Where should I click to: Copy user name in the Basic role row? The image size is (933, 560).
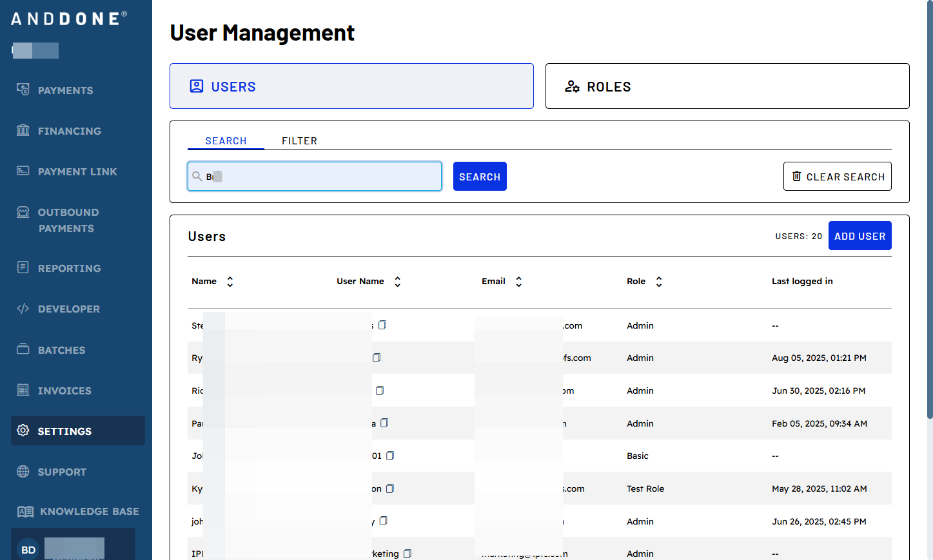point(390,456)
